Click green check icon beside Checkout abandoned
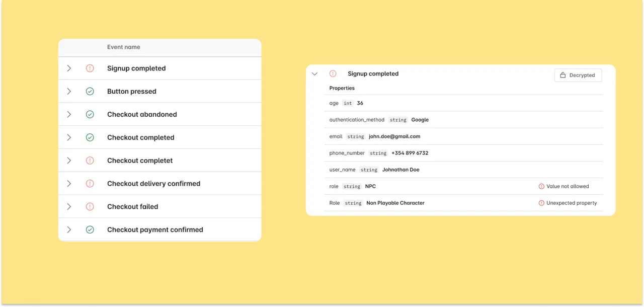The width and height of the screenshot is (644, 307). (x=90, y=115)
